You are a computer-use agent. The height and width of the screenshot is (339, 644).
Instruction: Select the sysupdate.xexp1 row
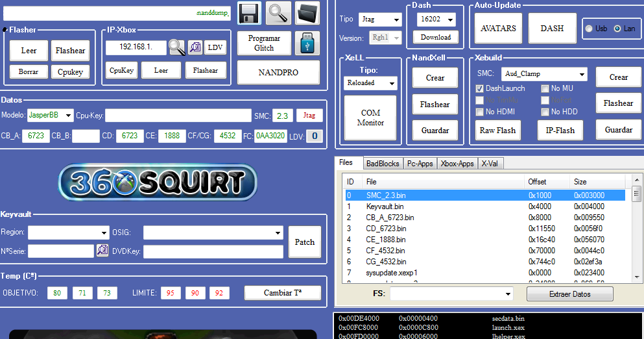484,273
